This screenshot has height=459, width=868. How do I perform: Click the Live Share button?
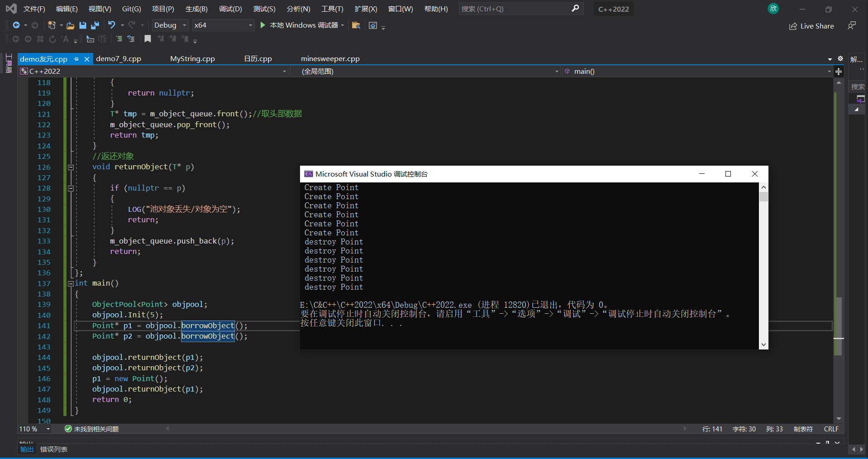click(811, 26)
